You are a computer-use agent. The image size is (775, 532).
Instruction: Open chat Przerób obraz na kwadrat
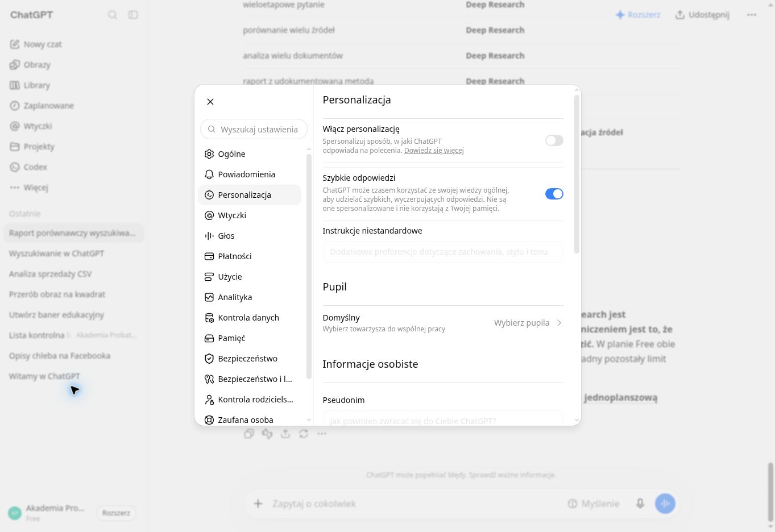74,294
